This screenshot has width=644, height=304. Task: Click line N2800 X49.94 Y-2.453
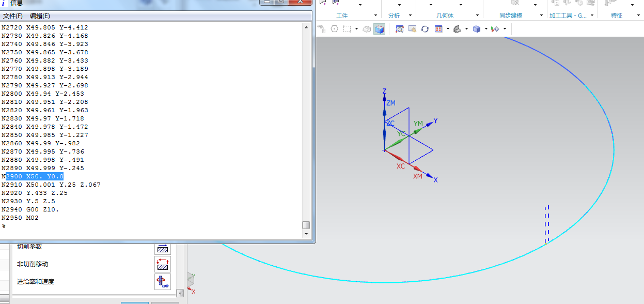[43, 94]
